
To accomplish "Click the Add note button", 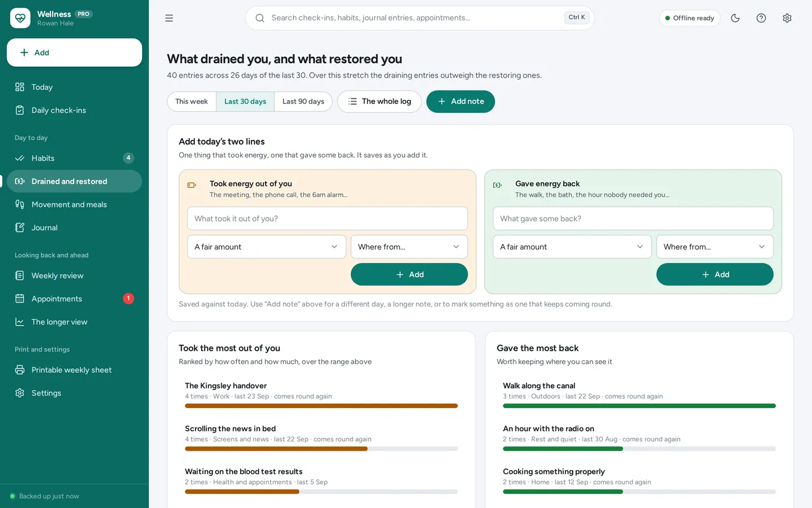I will pyautogui.click(x=461, y=102).
